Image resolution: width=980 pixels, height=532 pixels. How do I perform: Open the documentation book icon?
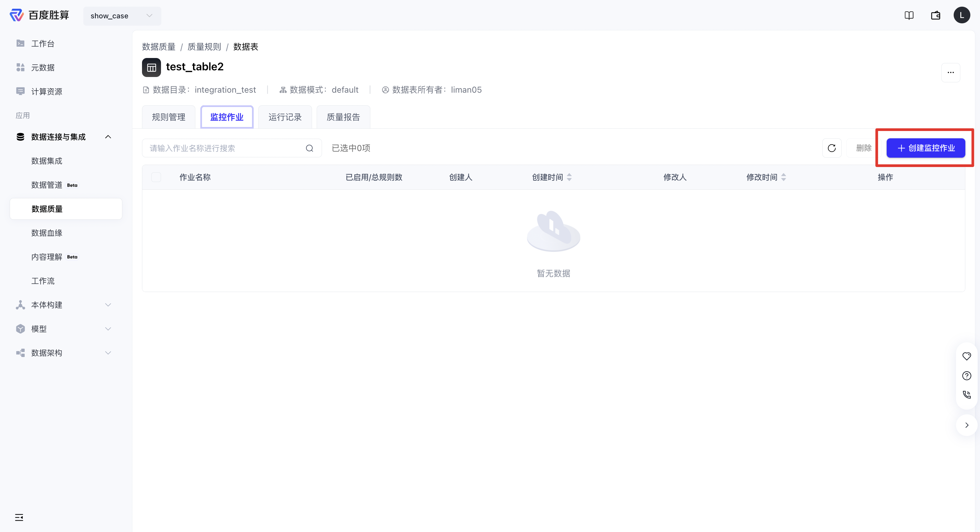click(x=909, y=16)
